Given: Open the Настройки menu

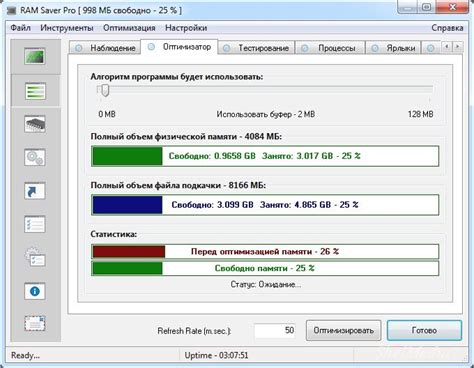Looking at the screenshot, I should coord(186,28).
